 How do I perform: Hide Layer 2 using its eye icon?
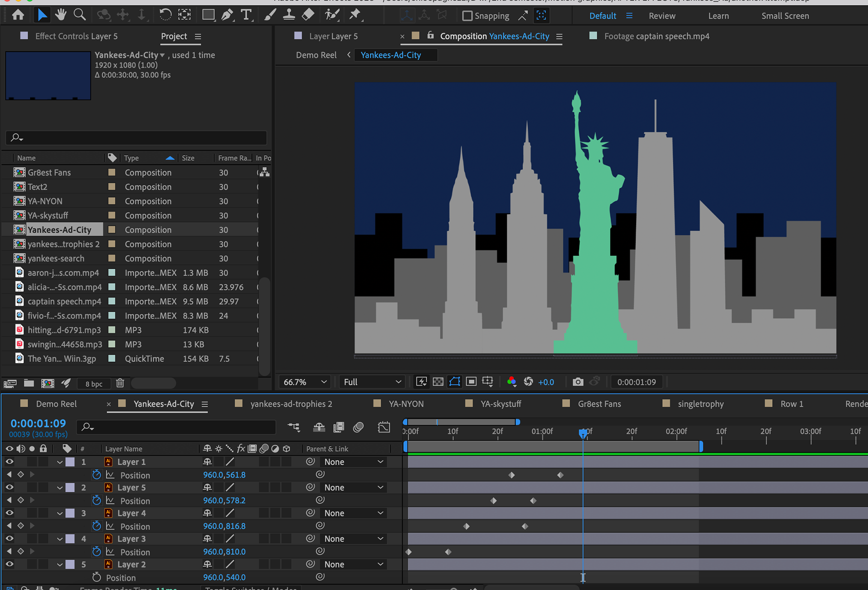[x=9, y=564]
